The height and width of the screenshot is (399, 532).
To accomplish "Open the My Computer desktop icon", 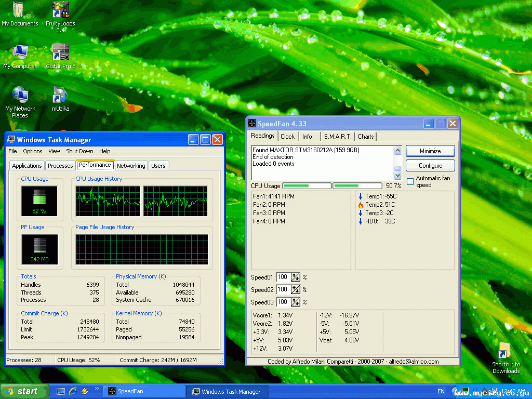I will 20,53.
